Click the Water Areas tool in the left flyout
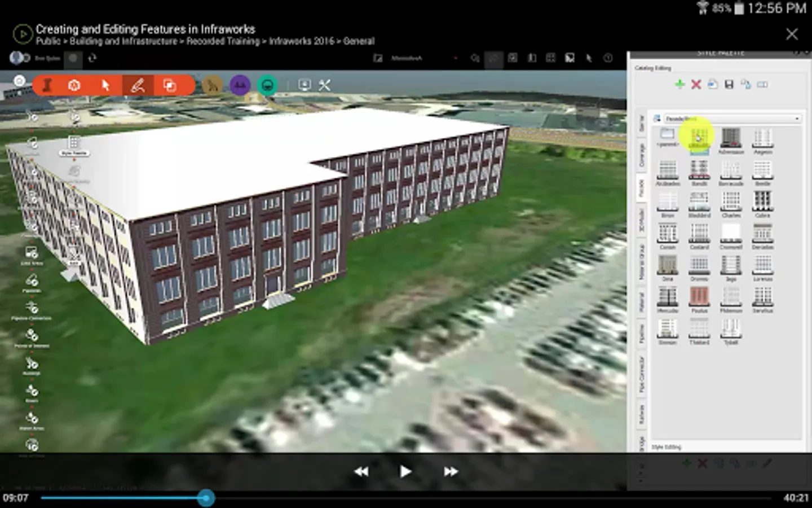The width and height of the screenshot is (812, 508). click(32, 421)
